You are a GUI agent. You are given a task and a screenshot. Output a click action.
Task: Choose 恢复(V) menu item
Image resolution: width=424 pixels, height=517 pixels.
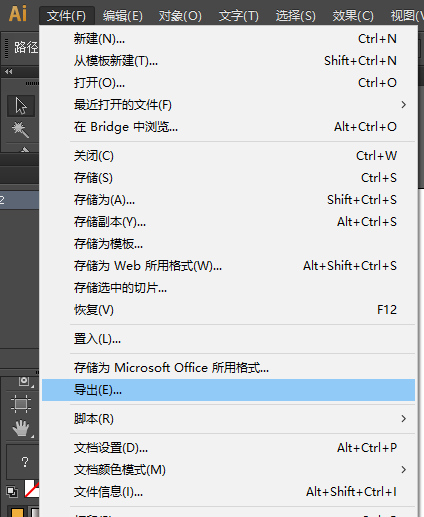pos(228,310)
